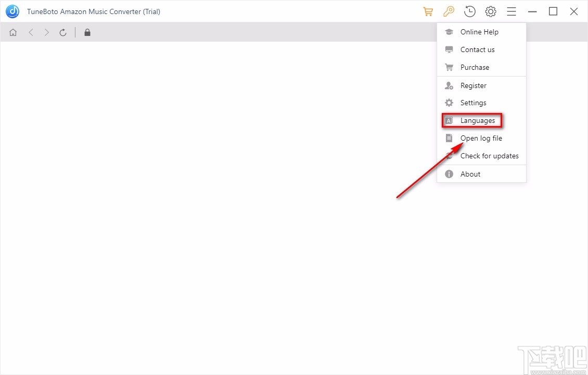Screen dimensions: 588x375
Task: Open the conversion history clock icon
Action: 469,11
